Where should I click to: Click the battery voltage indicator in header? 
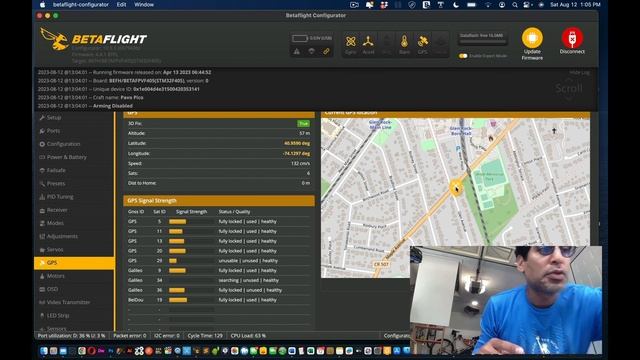tap(300, 38)
